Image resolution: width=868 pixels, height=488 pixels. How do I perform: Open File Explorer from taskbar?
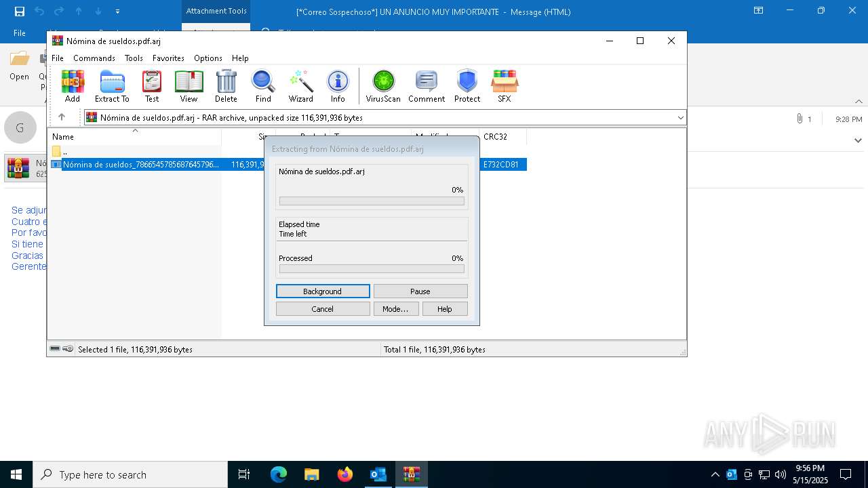tap(311, 474)
